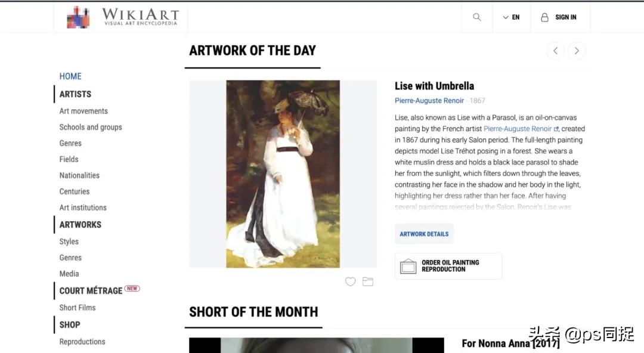Click the Artwork Details button
644x353 pixels.
[425, 234]
